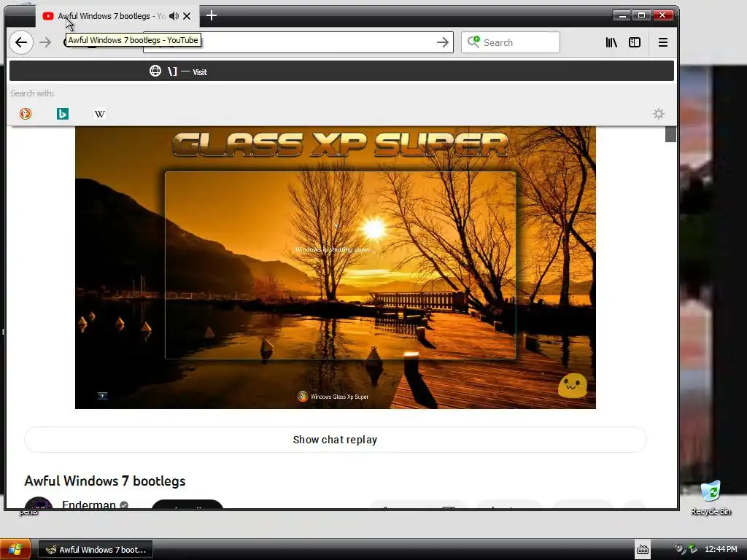
Task: Click the address bar URL field
Action: tap(298, 42)
